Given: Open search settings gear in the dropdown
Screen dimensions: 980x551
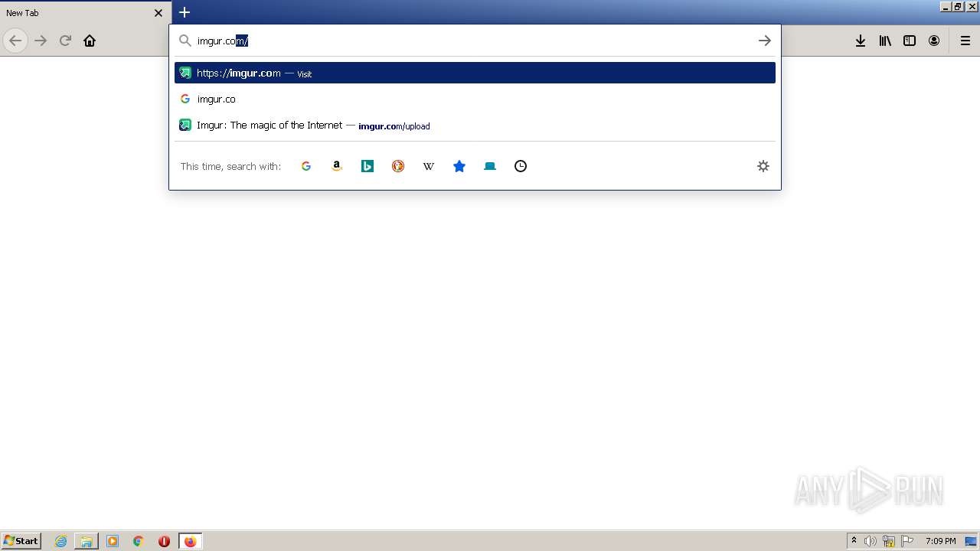Looking at the screenshot, I should [763, 166].
